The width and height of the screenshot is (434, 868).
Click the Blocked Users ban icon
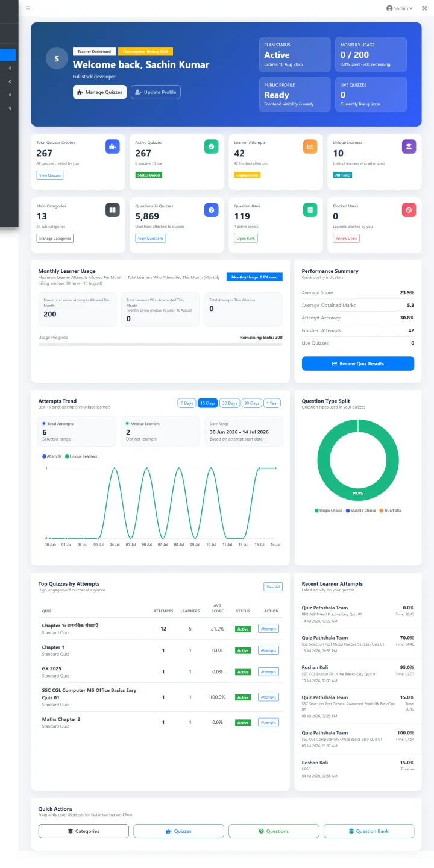point(409,209)
